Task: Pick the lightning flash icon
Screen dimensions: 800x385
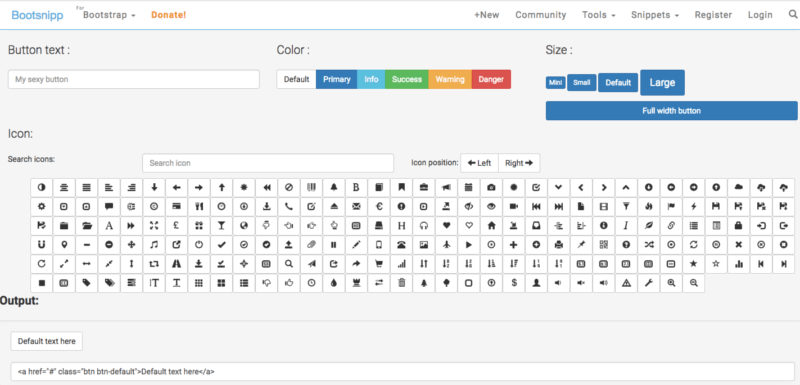Action: pyautogui.click(x=693, y=207)
